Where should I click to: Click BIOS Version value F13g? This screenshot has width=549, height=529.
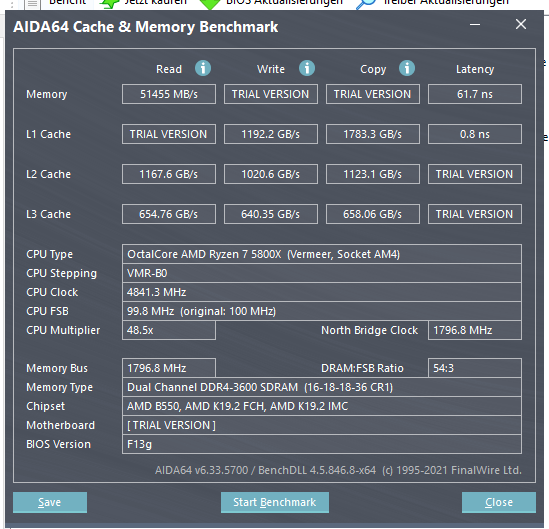pyautogui.click(x=322, y=444)
